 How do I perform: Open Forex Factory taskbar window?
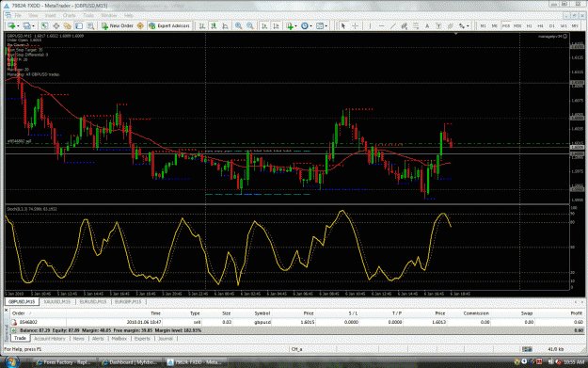click(63, 362)
